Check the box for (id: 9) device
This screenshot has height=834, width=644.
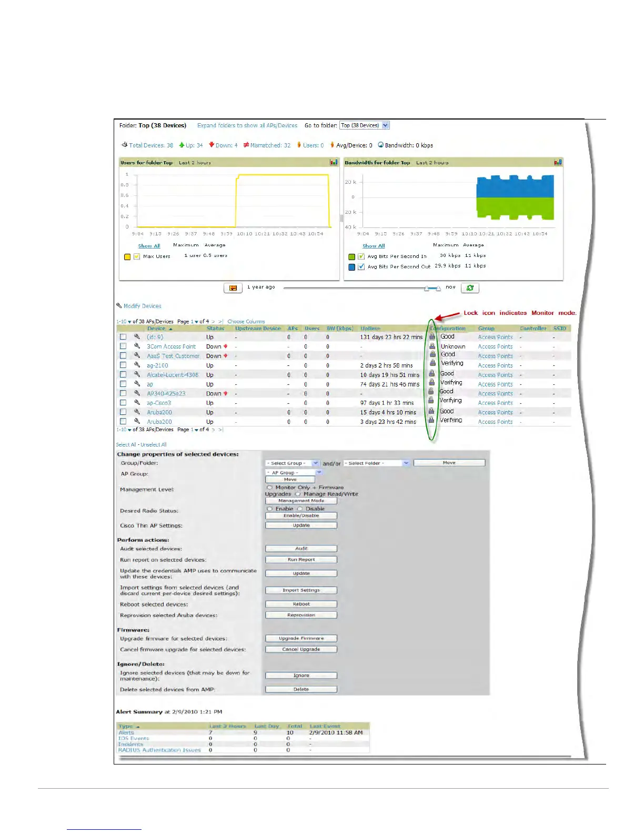click(123, 336)
